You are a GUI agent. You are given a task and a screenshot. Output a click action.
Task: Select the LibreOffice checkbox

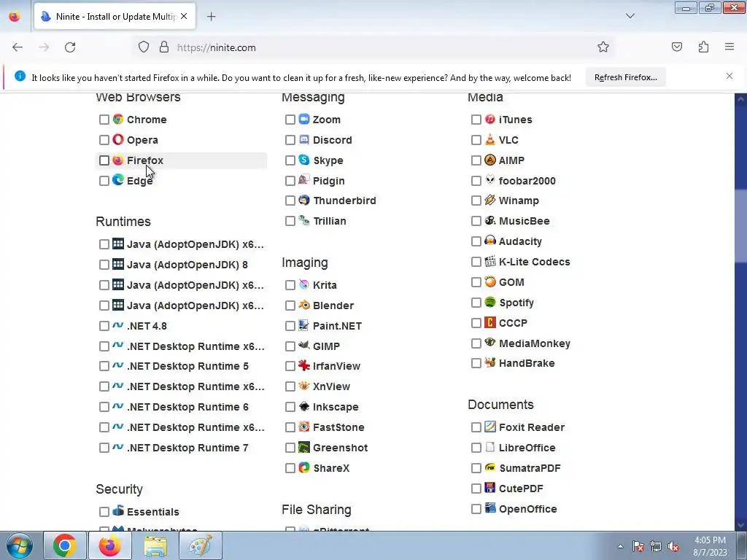(476, 448)
